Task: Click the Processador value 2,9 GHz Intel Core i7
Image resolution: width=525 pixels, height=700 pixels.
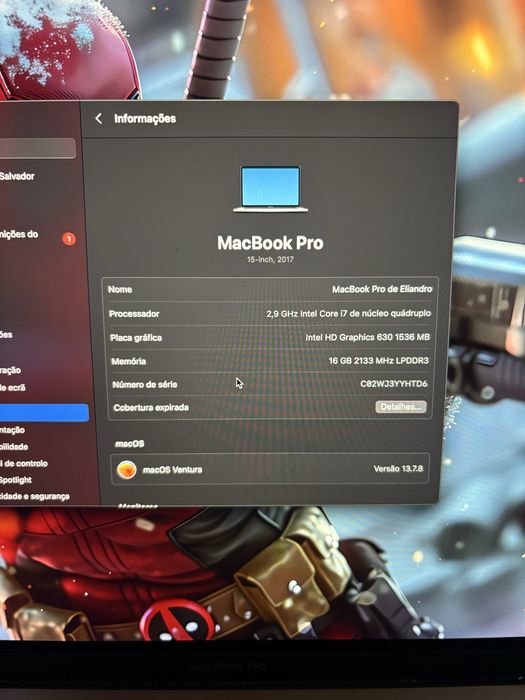Action: [349, 313]
